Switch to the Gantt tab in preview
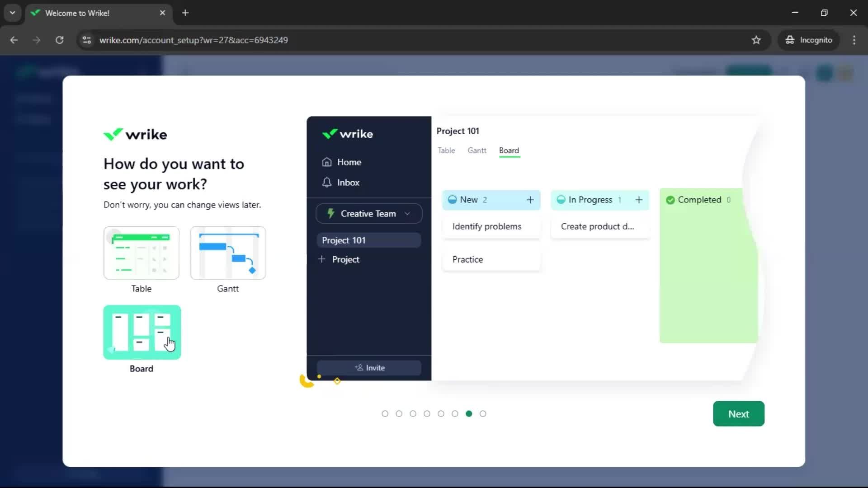The height and width of the screenshot is (488, 868). (477, 150)
